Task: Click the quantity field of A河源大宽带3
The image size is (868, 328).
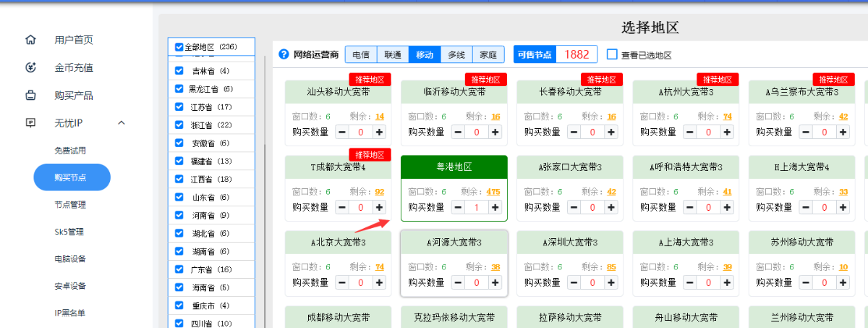Action: [x=477, y=282]
